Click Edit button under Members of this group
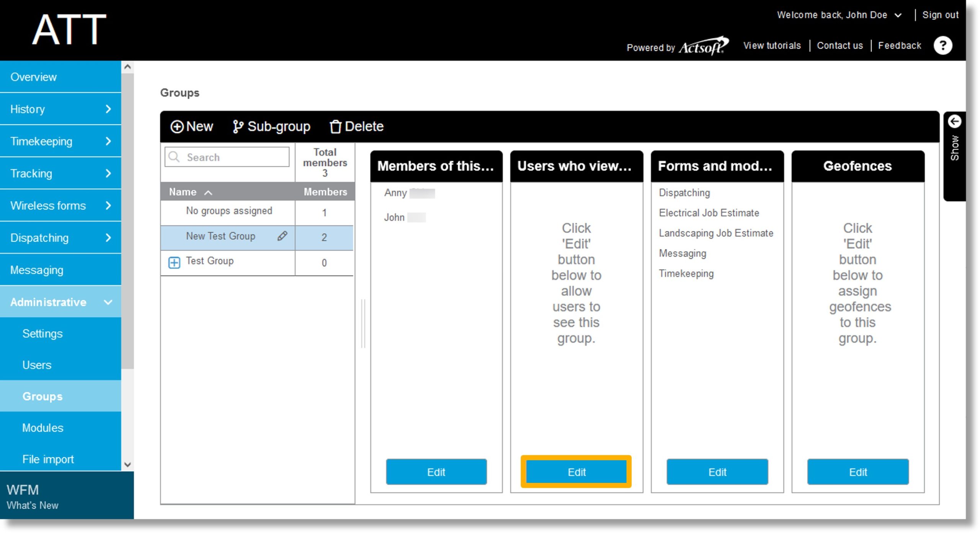980x533 pixels. coord(435,472)
